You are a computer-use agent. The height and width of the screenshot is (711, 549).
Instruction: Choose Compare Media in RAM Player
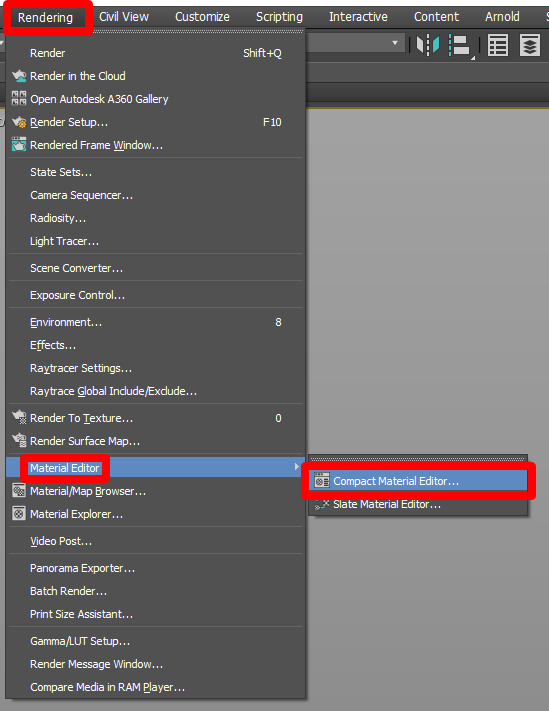pyautogui.click(x=155, y=688)
